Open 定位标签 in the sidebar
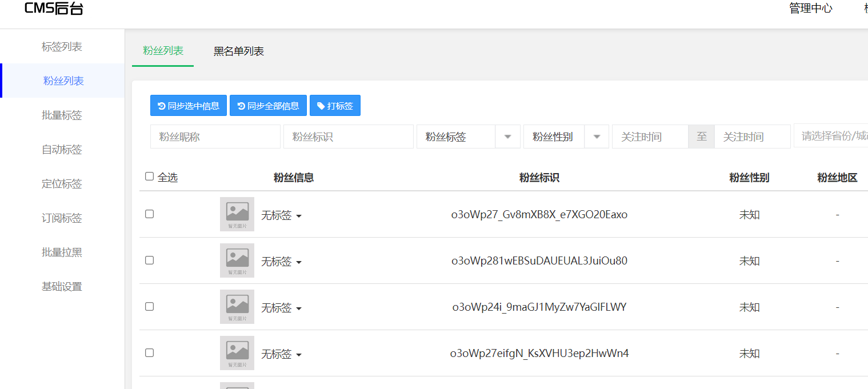The width and height of the screenshot is (868, 389). click(x=62, y=183)
